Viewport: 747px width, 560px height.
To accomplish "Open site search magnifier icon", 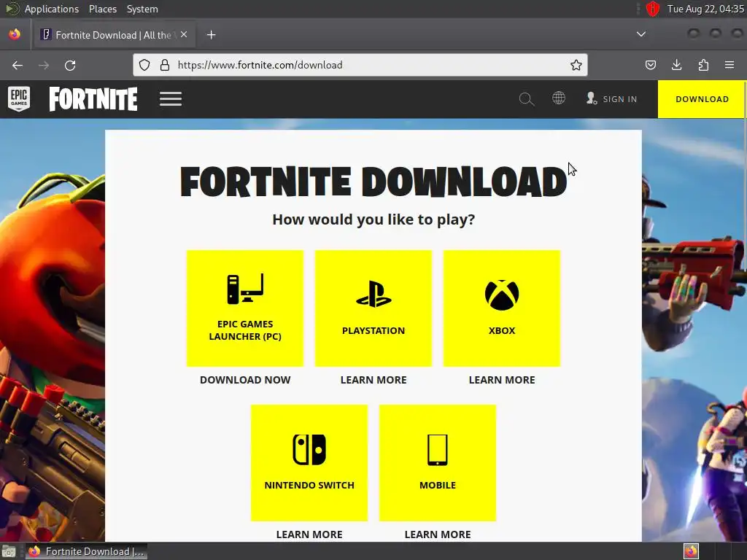I will tap(527, 99).
